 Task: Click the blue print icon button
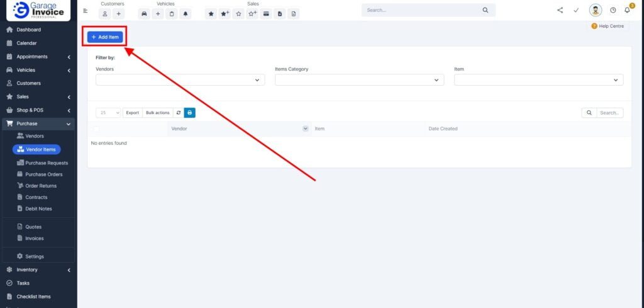(190, 113)
